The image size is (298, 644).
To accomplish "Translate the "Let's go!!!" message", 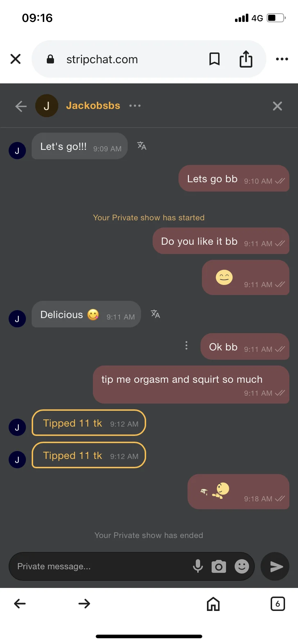I will (142, 146).
